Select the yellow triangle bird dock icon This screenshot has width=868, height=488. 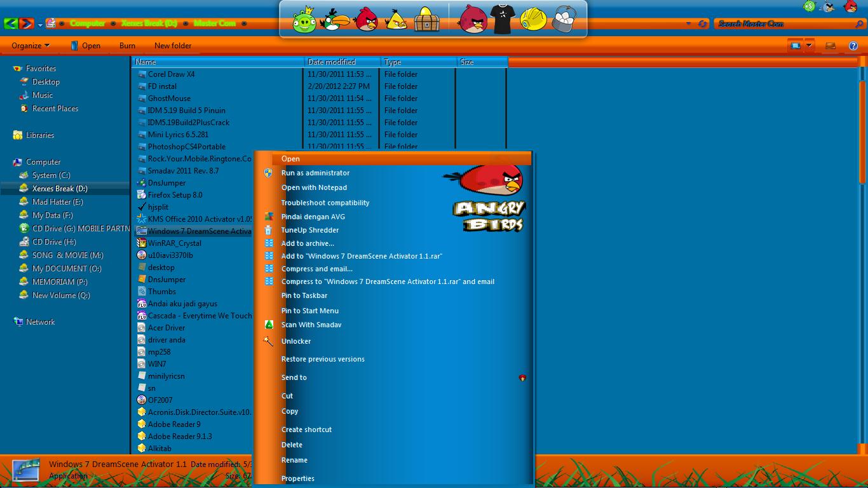[x=397, y=20]
